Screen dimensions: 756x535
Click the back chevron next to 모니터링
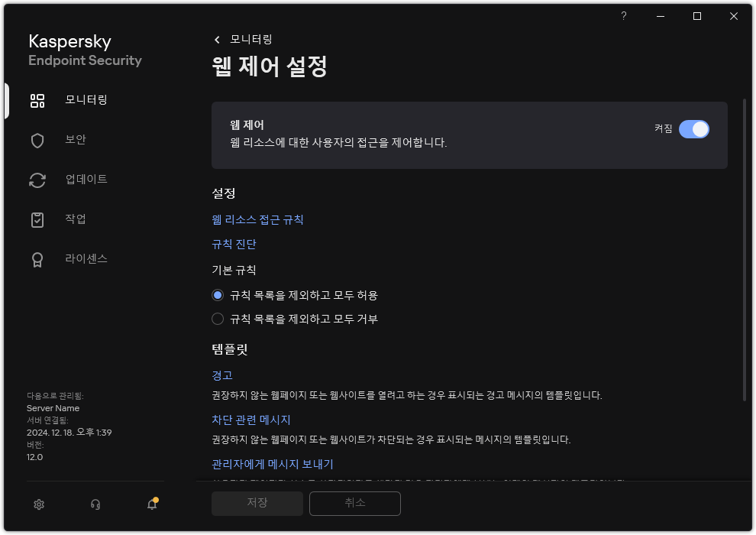(x=216, y=39)
